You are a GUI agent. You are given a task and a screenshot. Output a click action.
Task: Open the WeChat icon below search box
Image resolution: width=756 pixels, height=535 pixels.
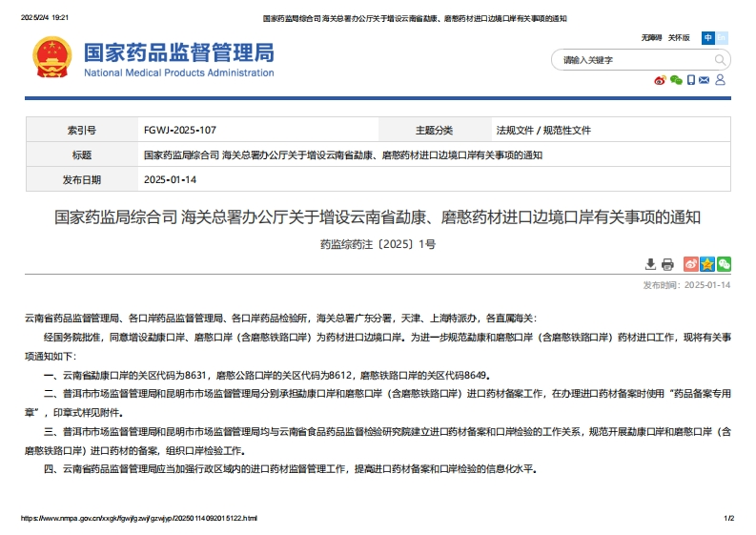(x=676, y=80)
